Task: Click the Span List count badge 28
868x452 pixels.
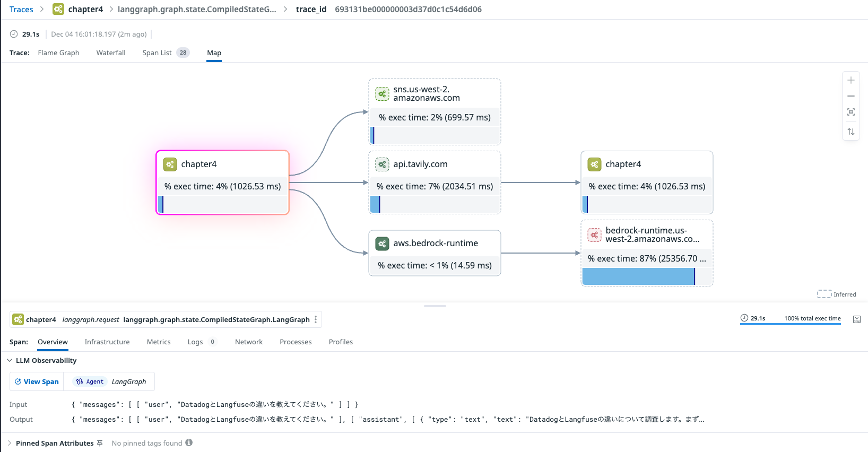Action: (183, 53)
